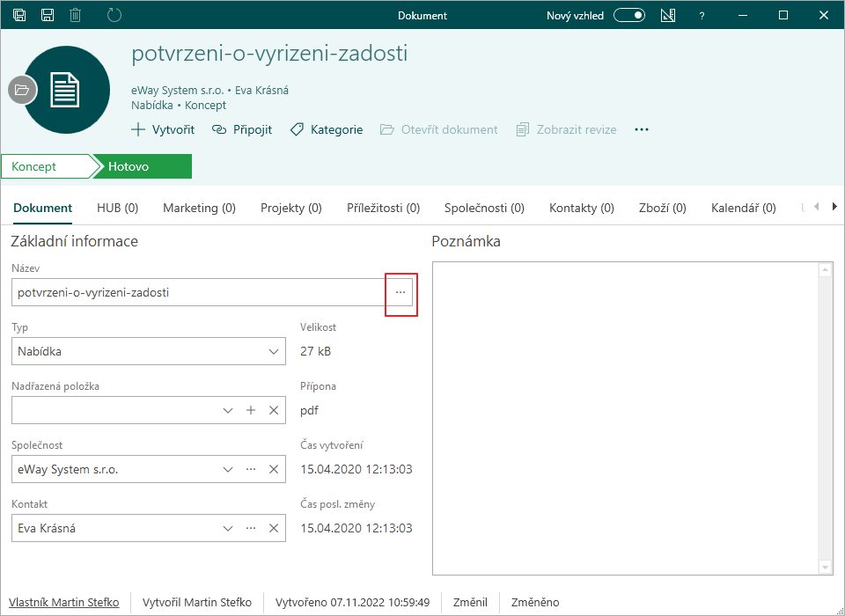Click the Poznámka scrollbar up arrow
The width and height of the screenshot is (845, 616).
tap(826, 270)
